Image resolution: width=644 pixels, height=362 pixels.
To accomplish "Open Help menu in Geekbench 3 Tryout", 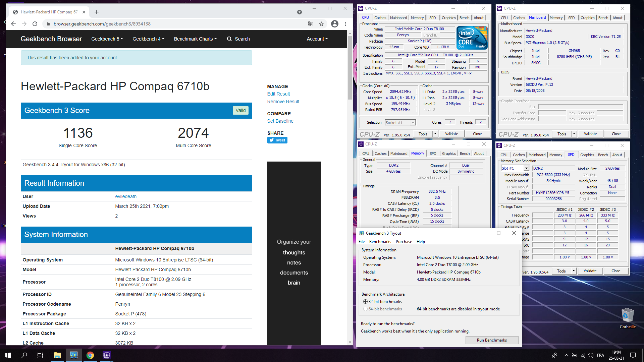I will pyautogui.click(x=421, y=242).
